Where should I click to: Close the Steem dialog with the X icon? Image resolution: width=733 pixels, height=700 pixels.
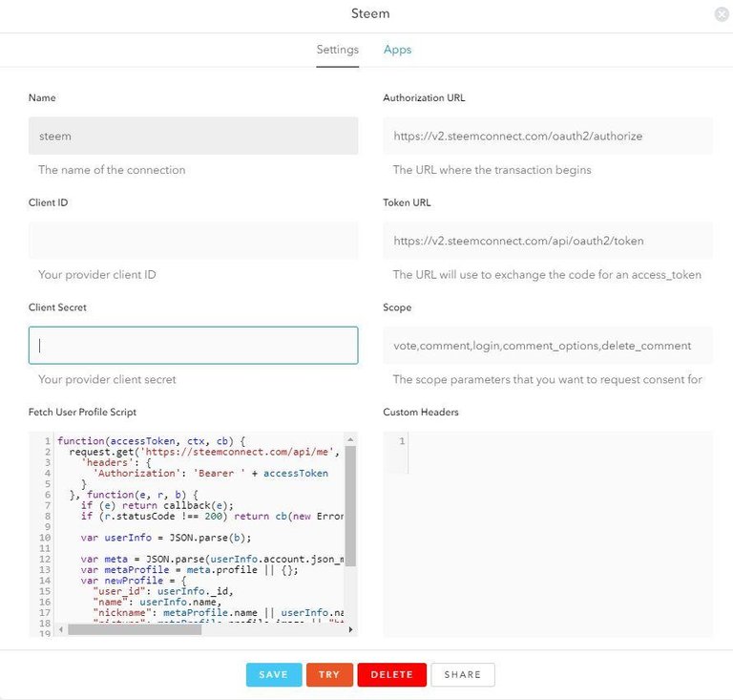coord(722,14)
